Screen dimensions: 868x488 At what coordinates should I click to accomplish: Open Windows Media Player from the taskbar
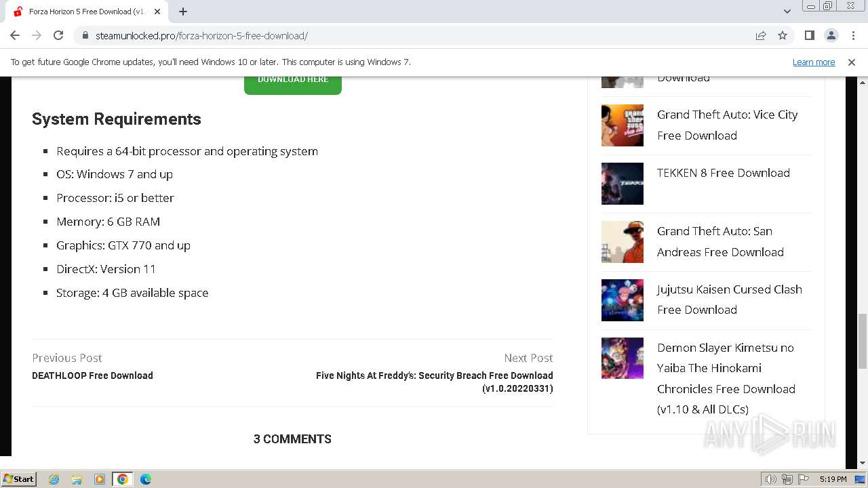pyautogui.click(x=100, y=479)
